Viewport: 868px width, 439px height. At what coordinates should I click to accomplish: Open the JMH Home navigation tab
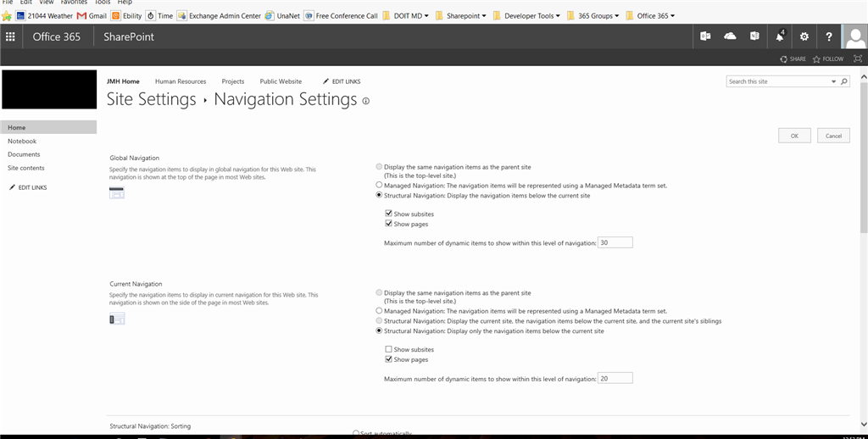pos(123,81)
